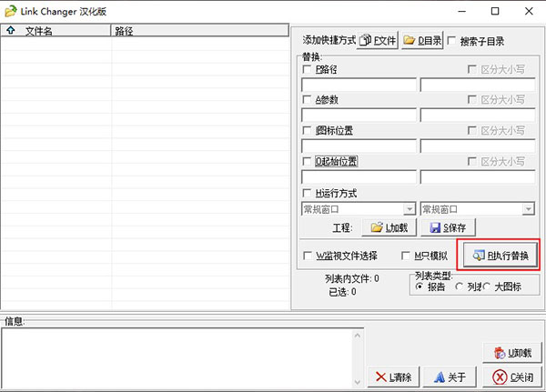Viewport: 546px width, 392px height.
Task: Tick the I图标位置 replace checkbox
Action: tap(308, 131)
